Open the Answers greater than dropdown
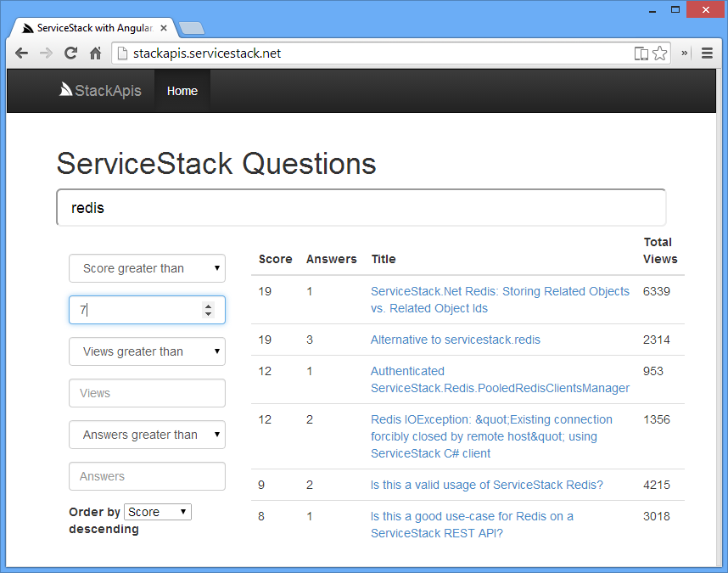The width and height of the screenshot is (728, 573). 147,435
